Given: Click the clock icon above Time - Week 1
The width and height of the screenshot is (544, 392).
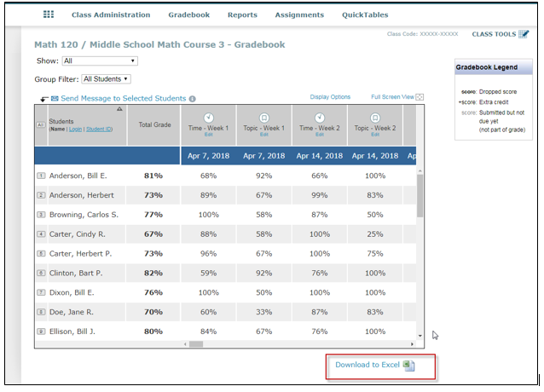Looking at the screenshot, I should point(208,118).
